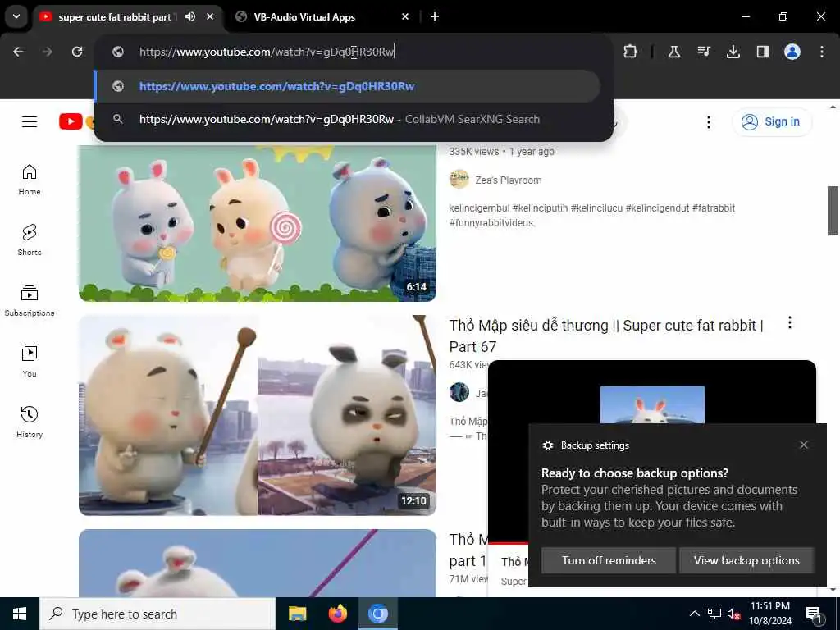This screenshot has width=840, height=630.
Task: Close the VB-Audio Virtual Apps tab
Action: (405, 16)
